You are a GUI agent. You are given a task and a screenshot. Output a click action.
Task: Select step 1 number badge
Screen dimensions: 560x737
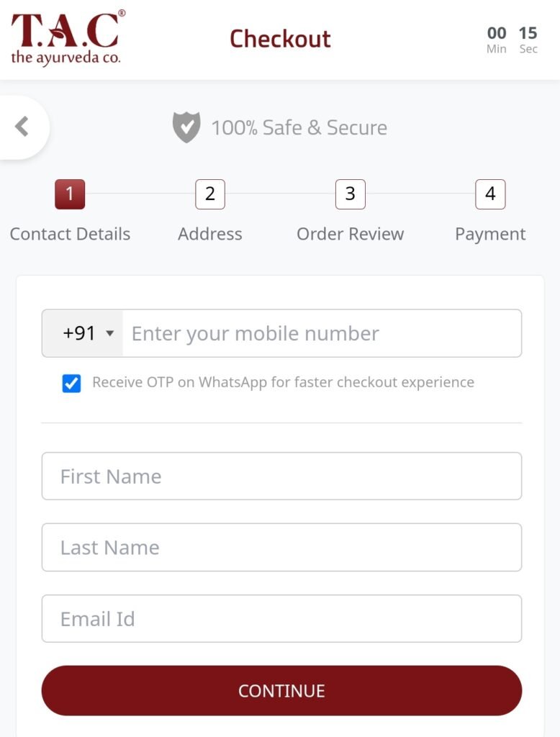[70, 194]
